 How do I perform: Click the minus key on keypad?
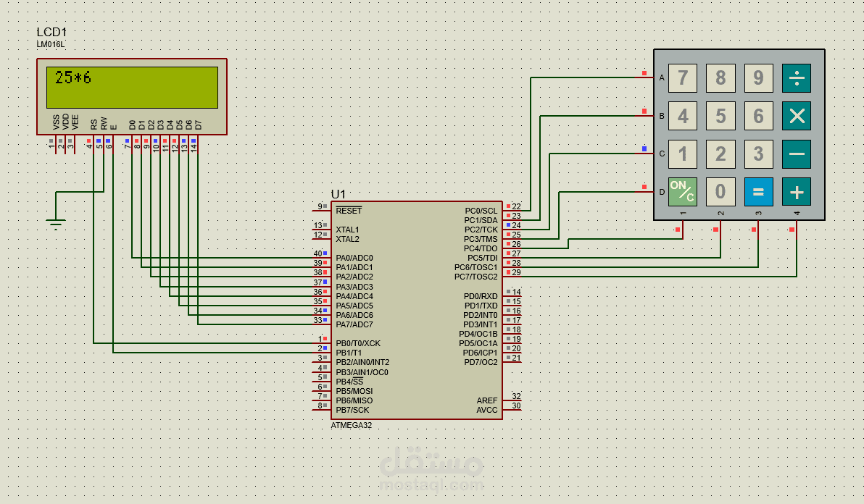[796, 154]
